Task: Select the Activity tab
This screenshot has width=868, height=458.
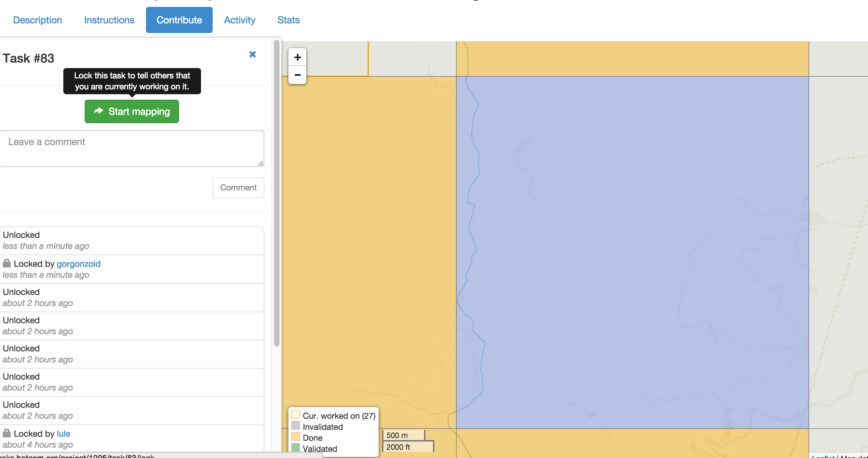Action: (x=240, y=20)
